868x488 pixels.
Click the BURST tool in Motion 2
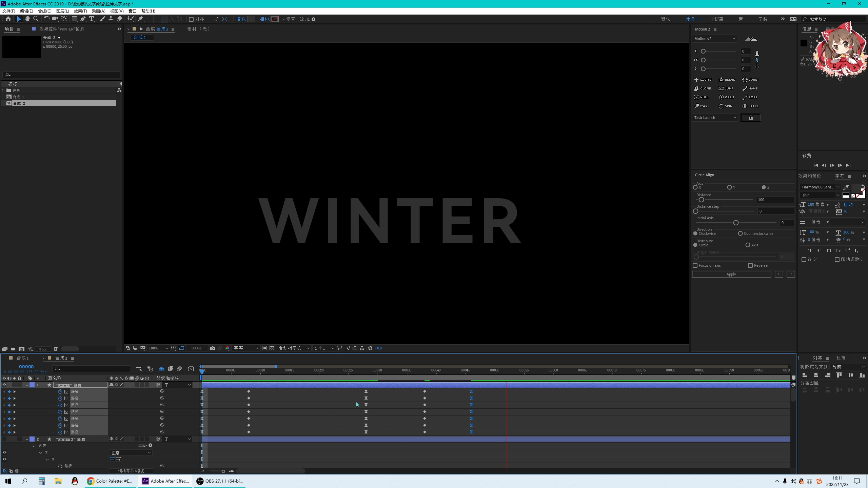point(750,80)
